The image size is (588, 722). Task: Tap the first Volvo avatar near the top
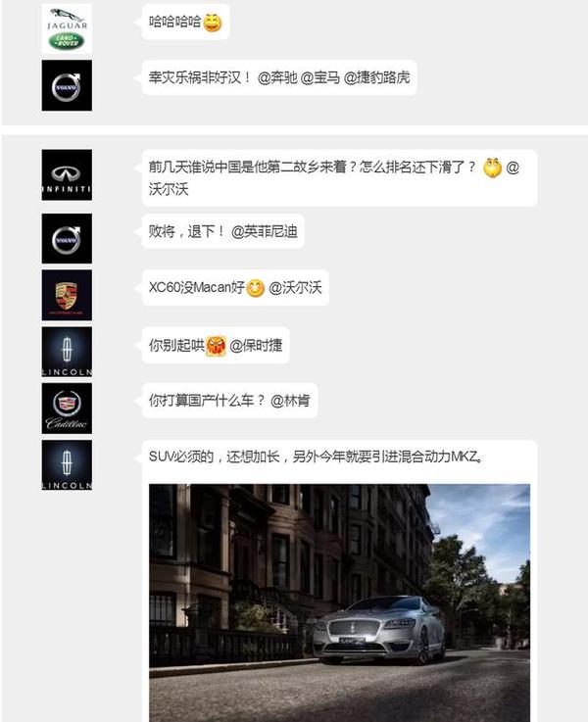click(x=67, y=85)
